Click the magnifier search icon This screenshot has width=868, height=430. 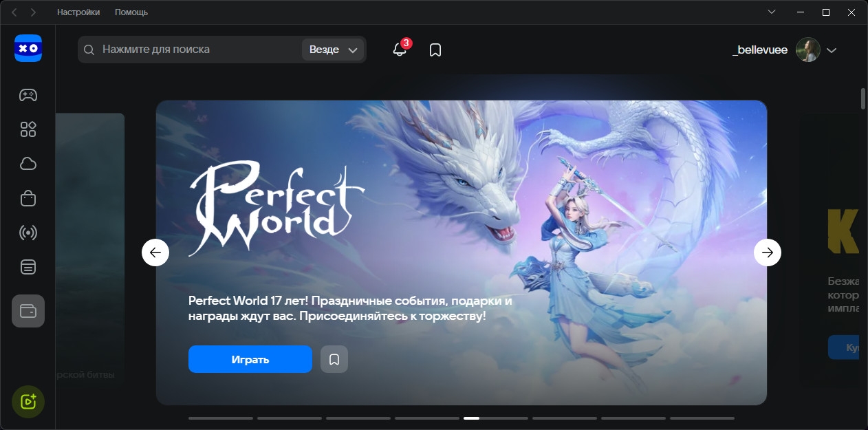pyautogui.click(x=89, y=50)
